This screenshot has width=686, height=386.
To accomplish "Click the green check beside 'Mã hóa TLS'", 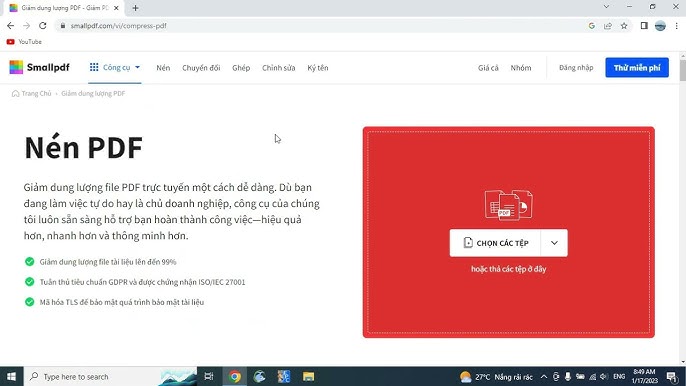I will tap(29, 302).
